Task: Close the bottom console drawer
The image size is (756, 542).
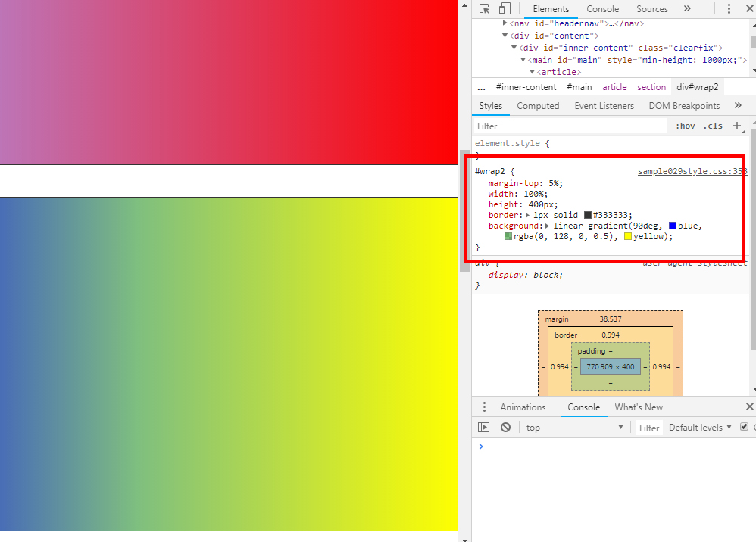Action: 749,407
